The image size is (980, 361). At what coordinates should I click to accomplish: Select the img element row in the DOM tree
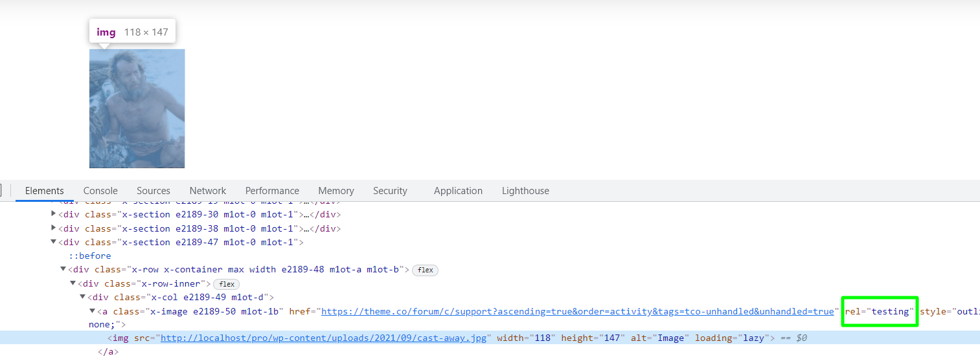[x=490, y=338]
